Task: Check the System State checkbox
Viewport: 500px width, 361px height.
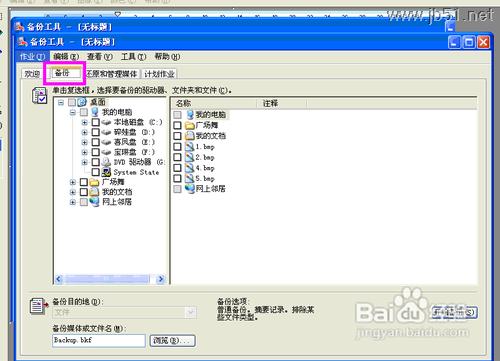Action: 96,172
